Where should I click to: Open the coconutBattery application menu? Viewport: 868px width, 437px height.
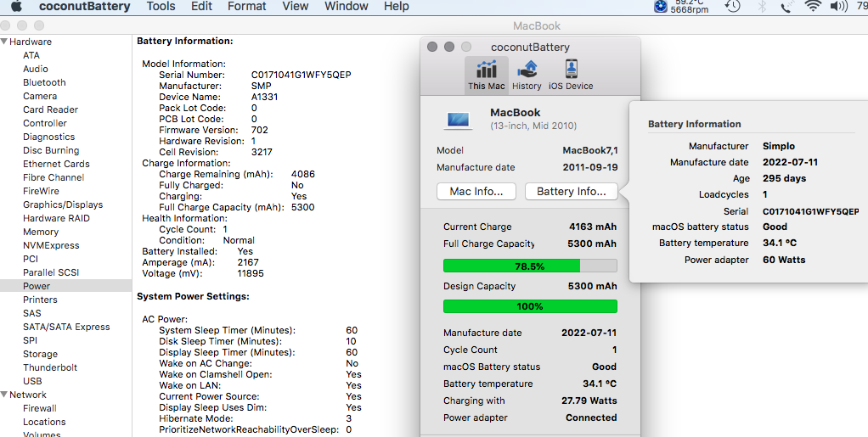coord(85,6)
